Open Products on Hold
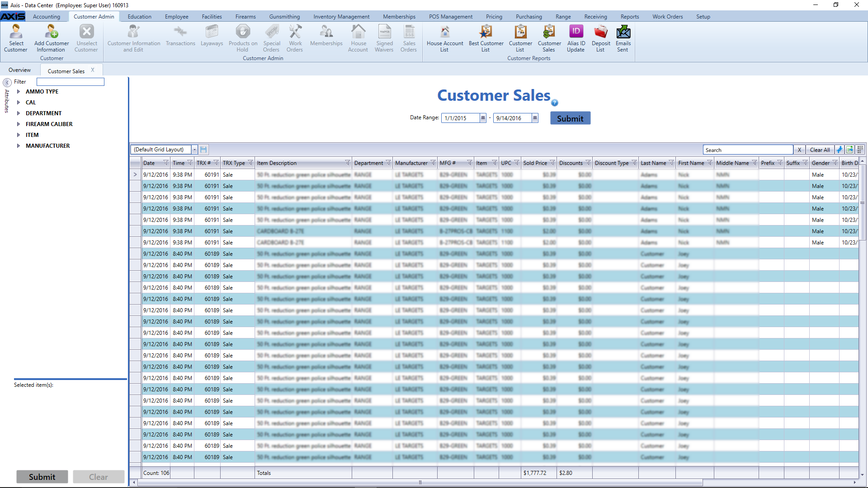The image size is (868, 488). pyautogui.click(x=243, y=38)
